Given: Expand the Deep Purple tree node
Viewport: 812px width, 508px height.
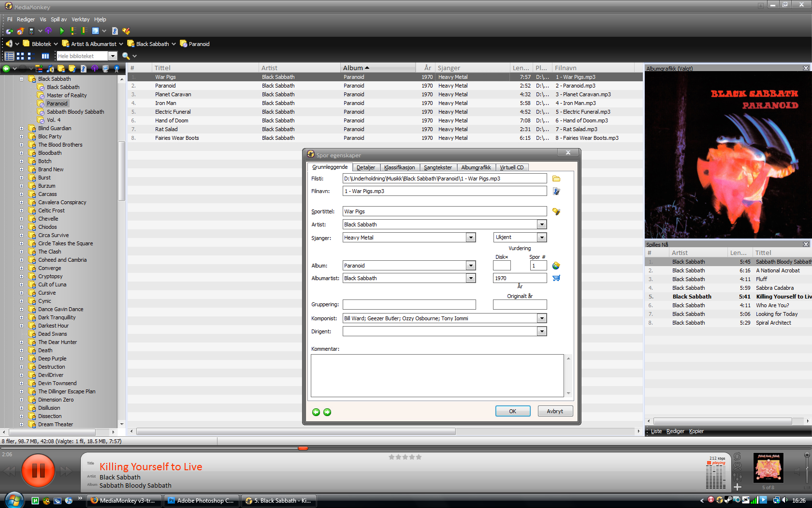Looking at the screenshot, I should point(21,359).
